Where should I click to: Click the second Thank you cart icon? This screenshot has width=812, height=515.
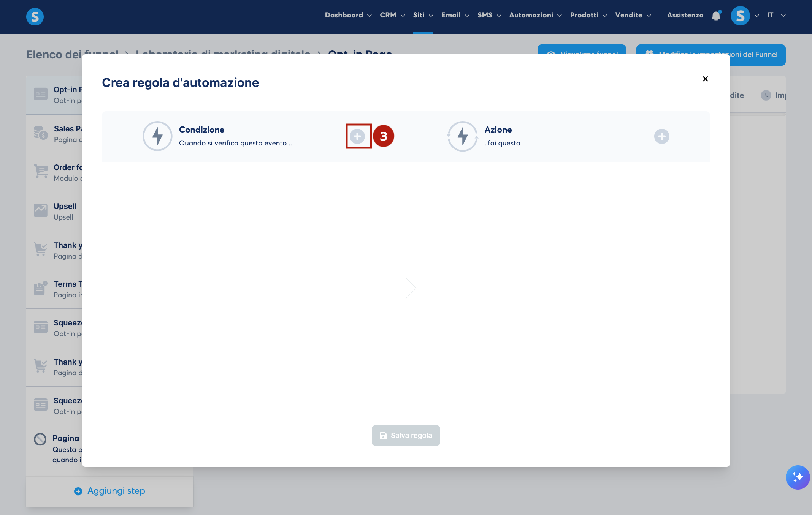pos(41,366)
